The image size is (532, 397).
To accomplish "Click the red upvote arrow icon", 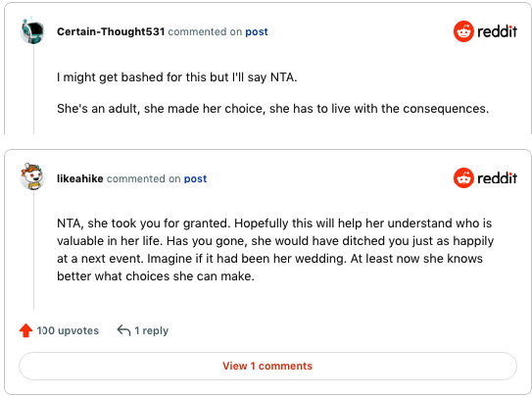I will pyautogui.click(x=25, y=330).
